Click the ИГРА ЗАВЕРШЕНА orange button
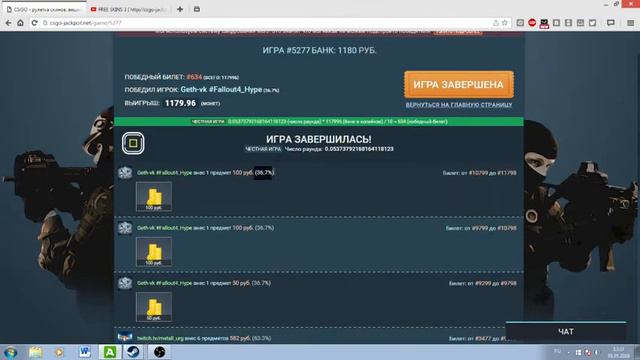Image resolution: width=640 pixels, height=360 pixels. tap(459, 84)
